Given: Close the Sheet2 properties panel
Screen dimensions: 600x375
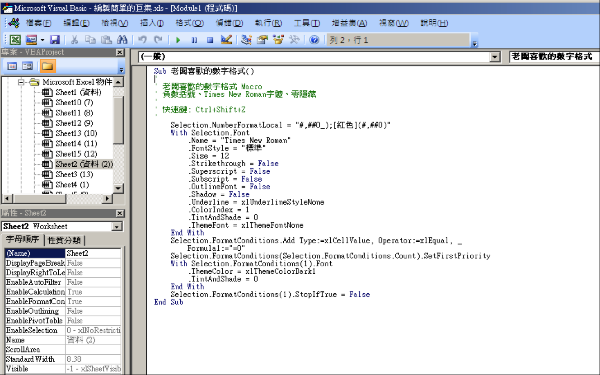Looking at the screenshot, I should tap(120, 213).
